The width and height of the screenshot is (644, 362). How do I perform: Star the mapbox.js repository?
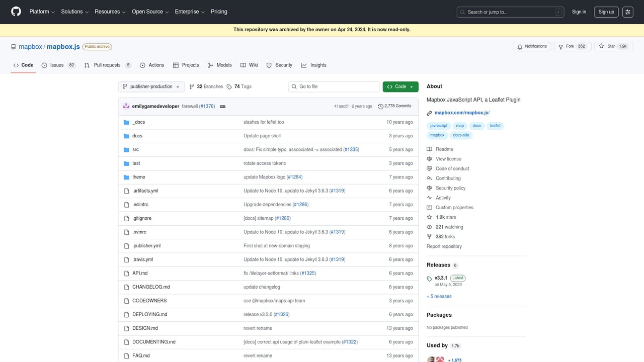tap(613, 46)
